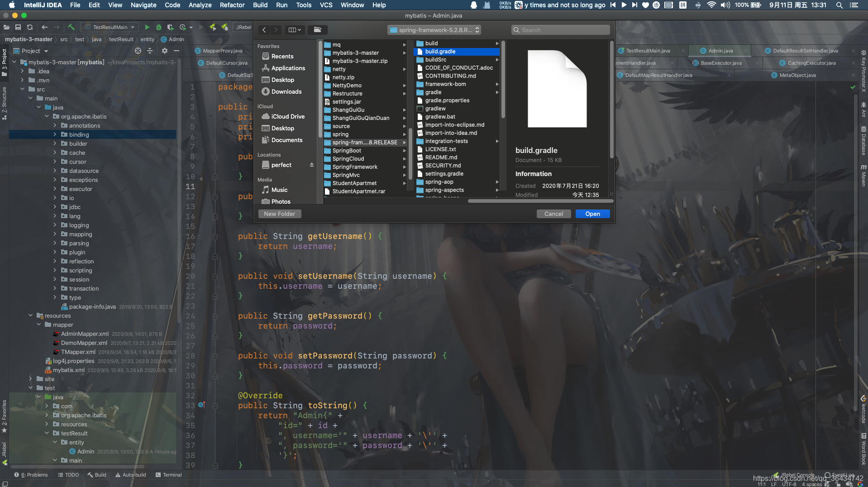
Task: Select iCloud Drive in sidebar
Action: (x=288, y=116)
